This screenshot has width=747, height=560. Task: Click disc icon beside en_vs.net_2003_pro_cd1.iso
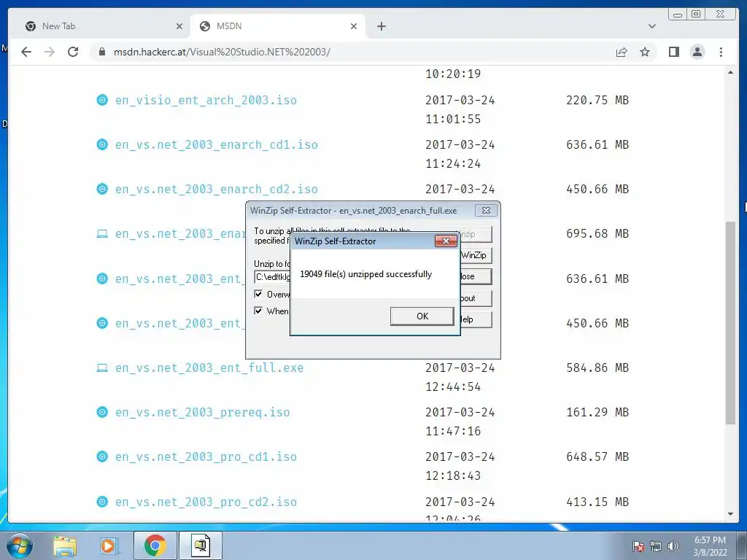point(102,456)
